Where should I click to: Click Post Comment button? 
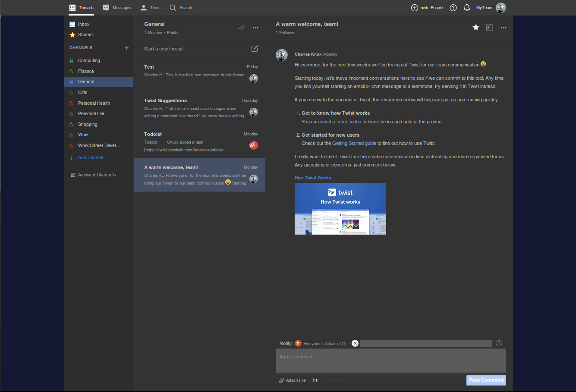click(x=486, y=380)
